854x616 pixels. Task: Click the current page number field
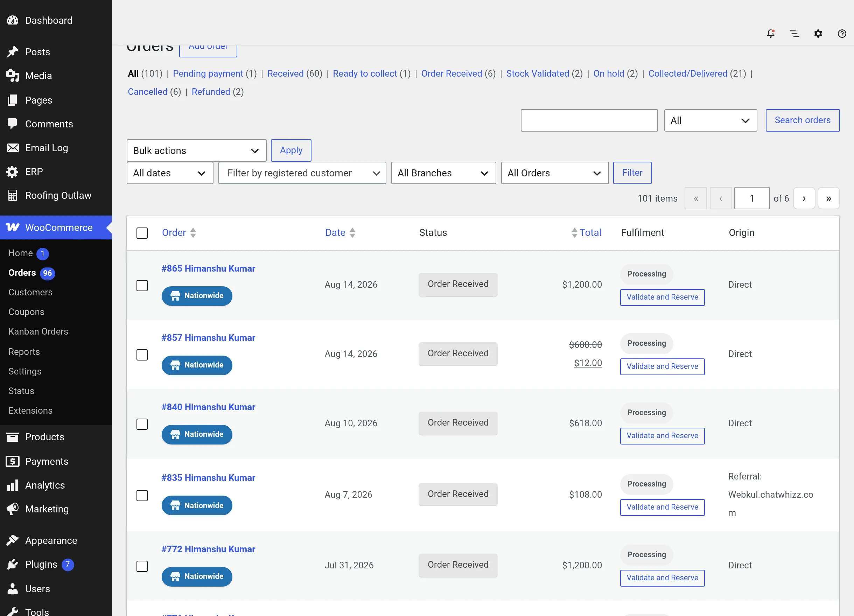coord(751,198)
